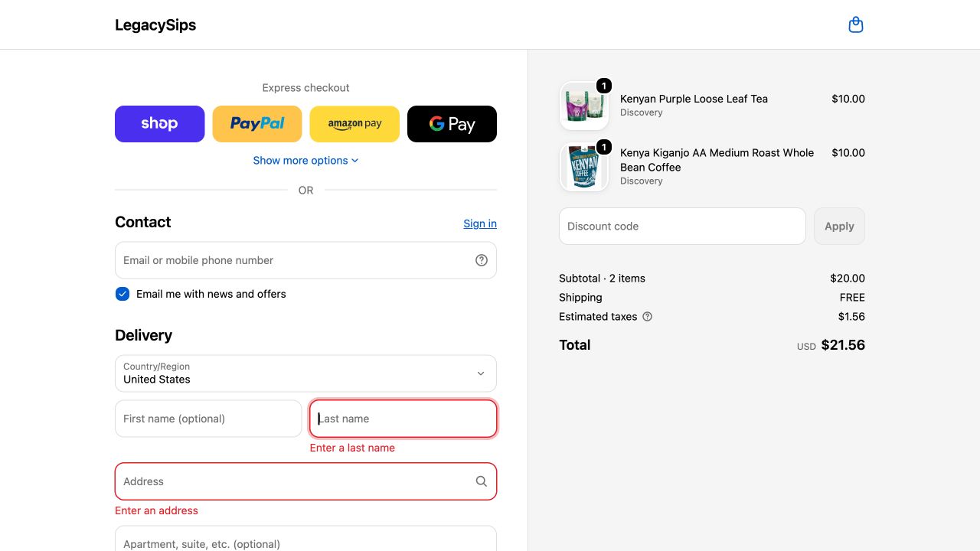The image size is (980, 551).
Task: Click the 'Subtotal · 2 items' label
Action: coord(602,279)
